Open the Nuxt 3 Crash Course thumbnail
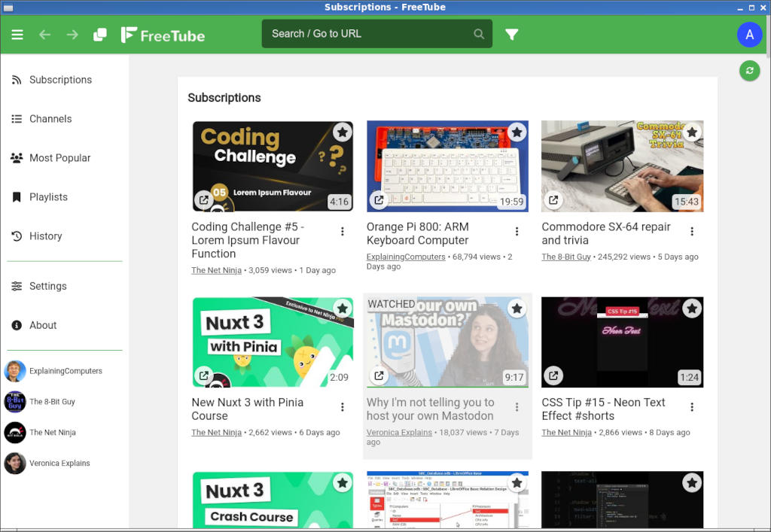Viewport: 771px width, 532px height. [x=273, y=500]
